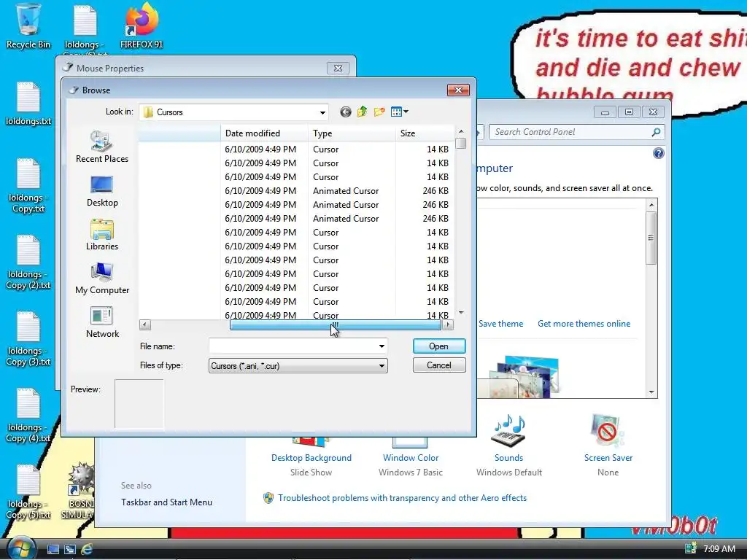Select the theme thumbnail in themes list
Image resolution: width=747 pixels, height=560 pixels.
[x=524, y=376]
